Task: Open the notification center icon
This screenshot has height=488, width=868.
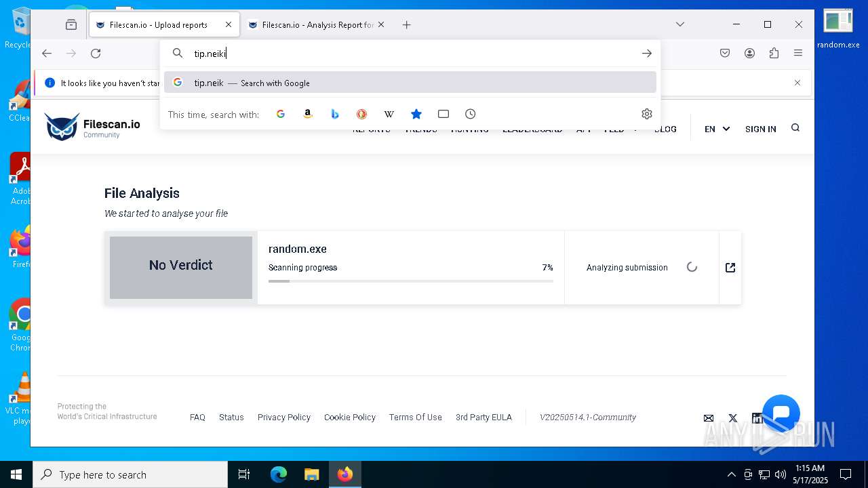Action: click(x=846, y=474)
